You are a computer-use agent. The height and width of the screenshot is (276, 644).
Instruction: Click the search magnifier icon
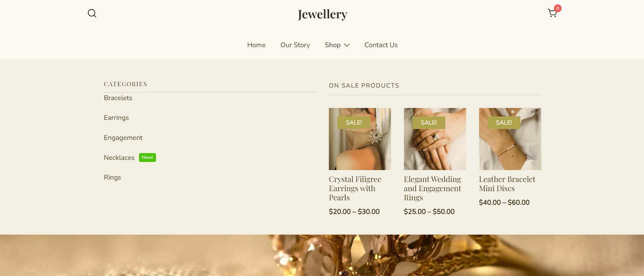(x=92, y=13)
